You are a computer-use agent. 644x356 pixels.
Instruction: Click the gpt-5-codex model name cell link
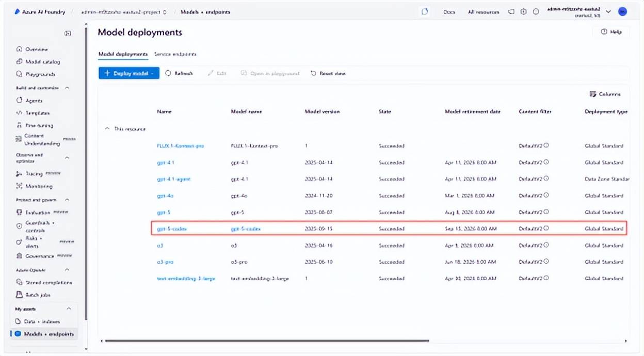(x=246, y=229)
